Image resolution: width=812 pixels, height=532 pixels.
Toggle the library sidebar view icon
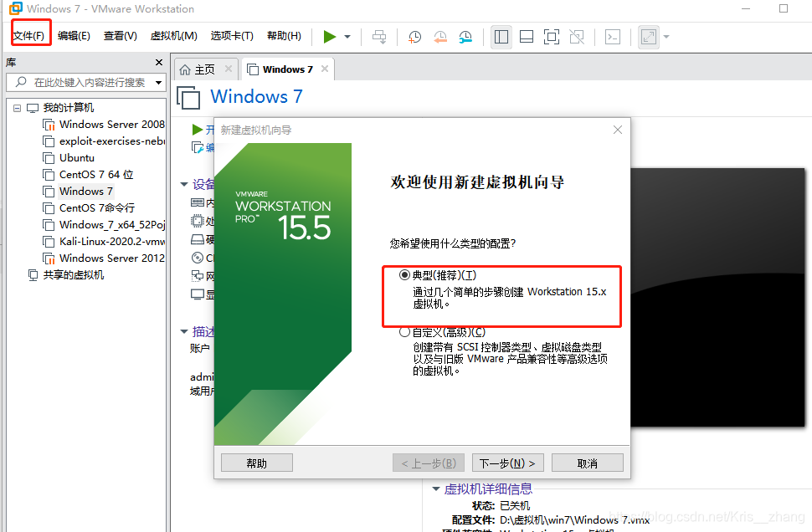(501, 37)
